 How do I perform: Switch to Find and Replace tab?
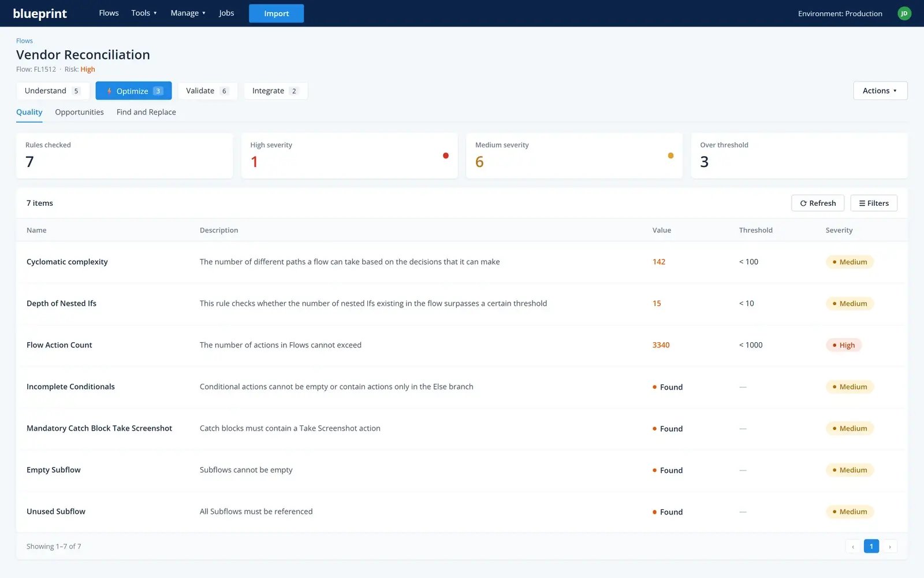[146, 112]
